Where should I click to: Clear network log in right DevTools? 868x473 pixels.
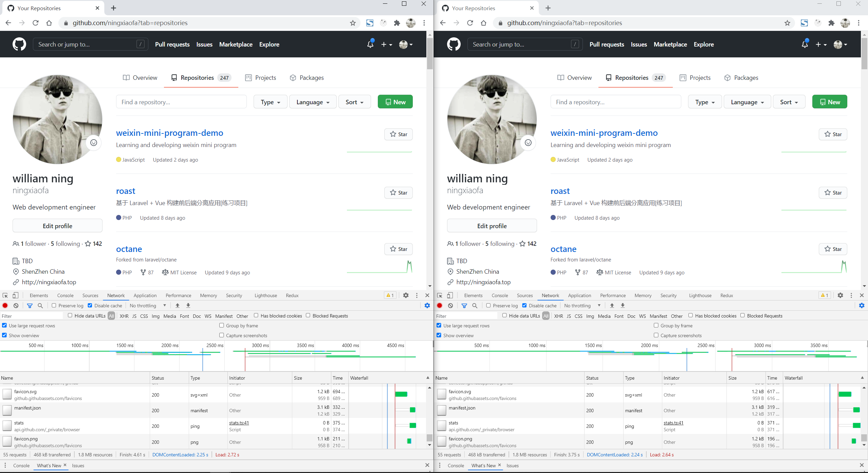[450, 306]
